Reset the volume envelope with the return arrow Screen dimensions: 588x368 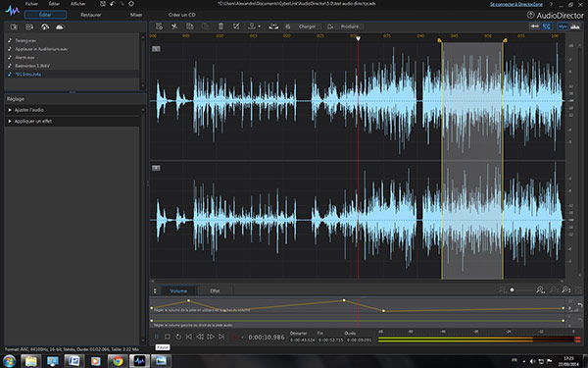pyautogui.click(x=580, y=305)
